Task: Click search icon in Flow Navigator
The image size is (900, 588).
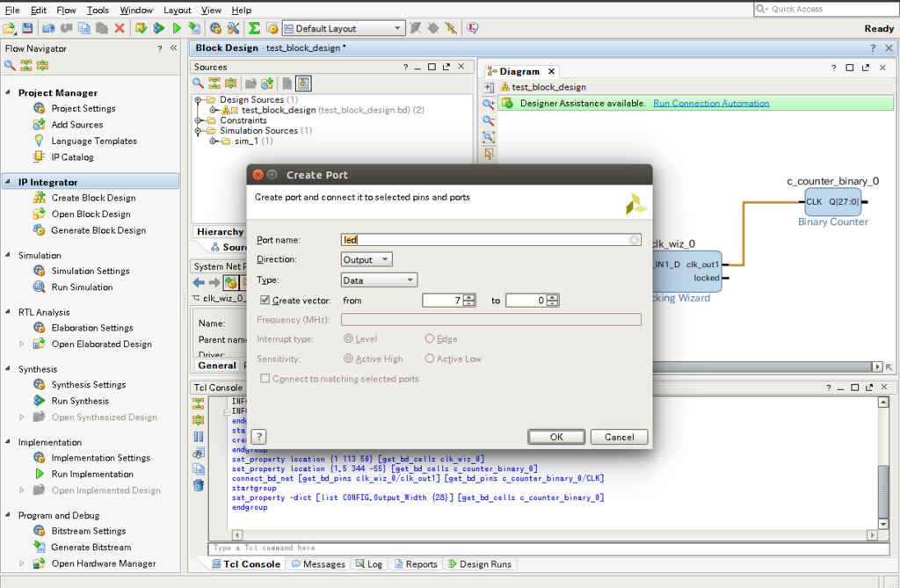Action: pyautogui.click(x=10, y=65)
